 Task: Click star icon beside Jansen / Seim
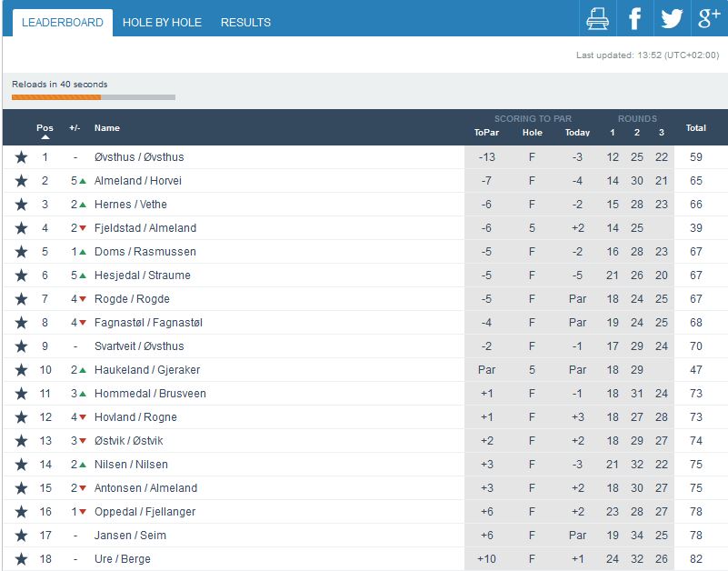click(21, 536)
